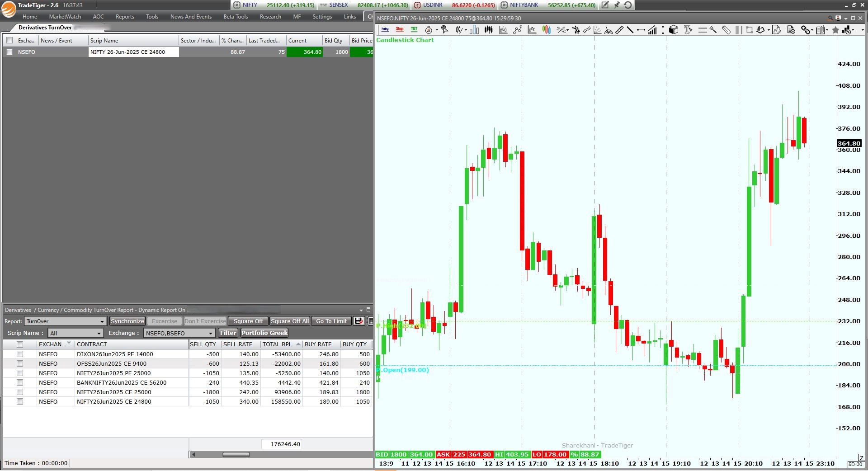The width and height of the screenshot is (868, 471).
Task: Open the turnover report panel options arrow
Action: 361,310
